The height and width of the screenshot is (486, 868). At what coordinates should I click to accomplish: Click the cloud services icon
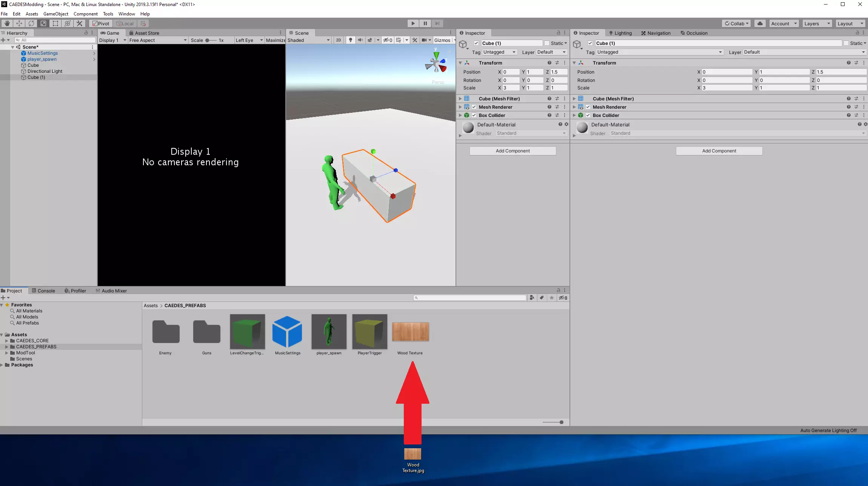pos(760,23)
